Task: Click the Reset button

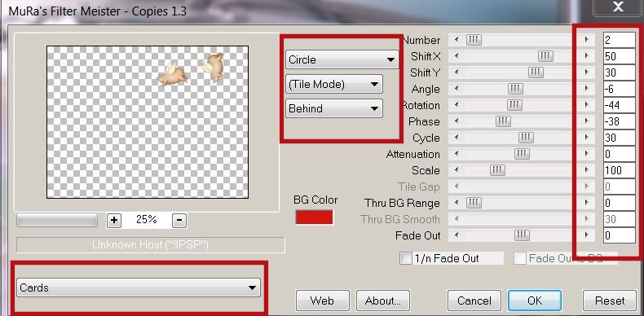Action: tap(610, 301)
